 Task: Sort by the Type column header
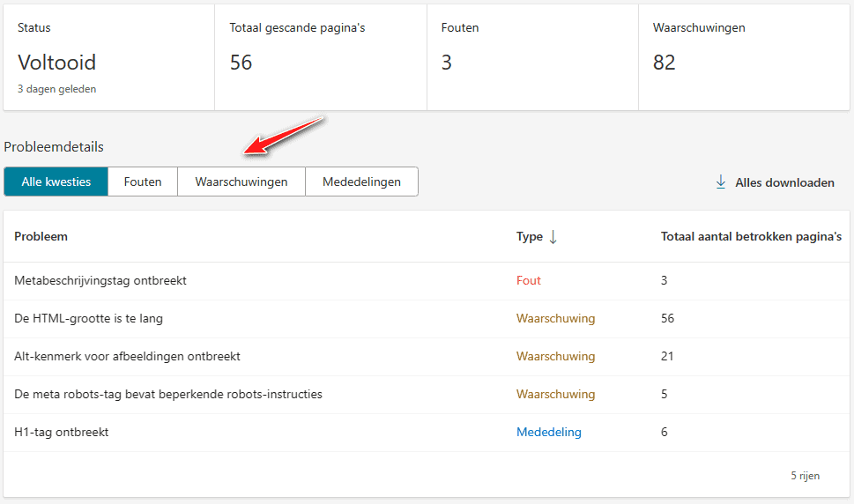pos(530,237)
